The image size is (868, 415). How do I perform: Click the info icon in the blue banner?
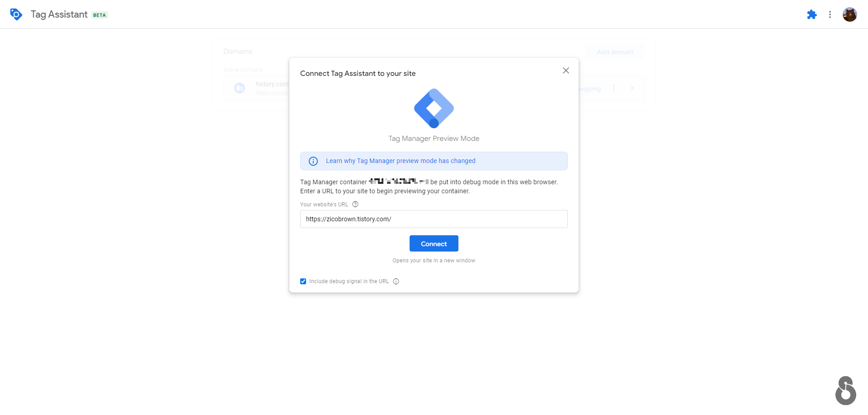point(313,161)
